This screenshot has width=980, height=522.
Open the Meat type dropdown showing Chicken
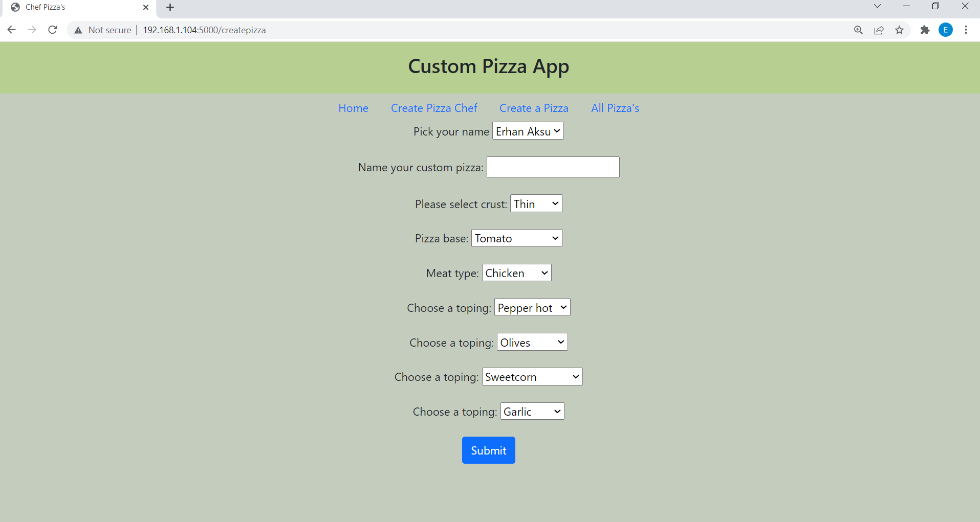click(516, 273)
